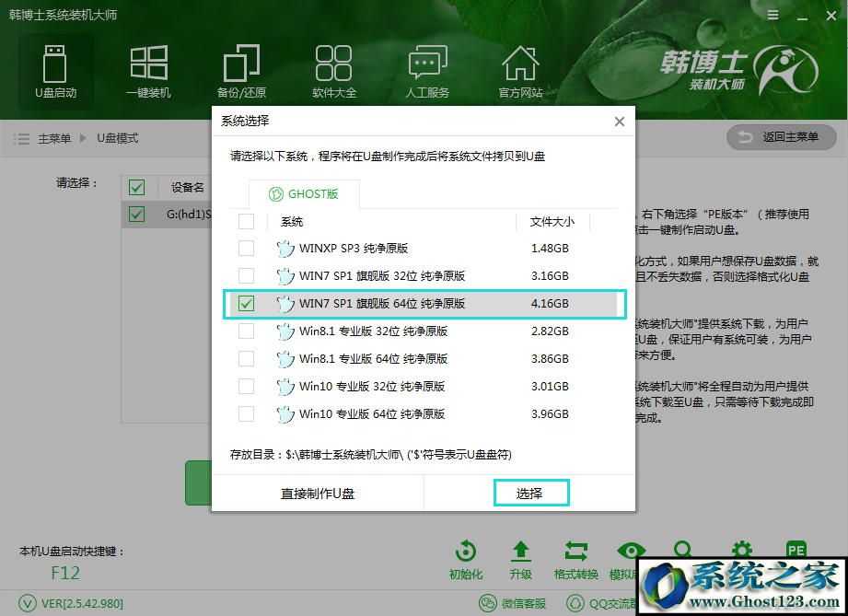Open 微信客服 in the status bar
Viewport: 848px width, 616px height.
512,603
